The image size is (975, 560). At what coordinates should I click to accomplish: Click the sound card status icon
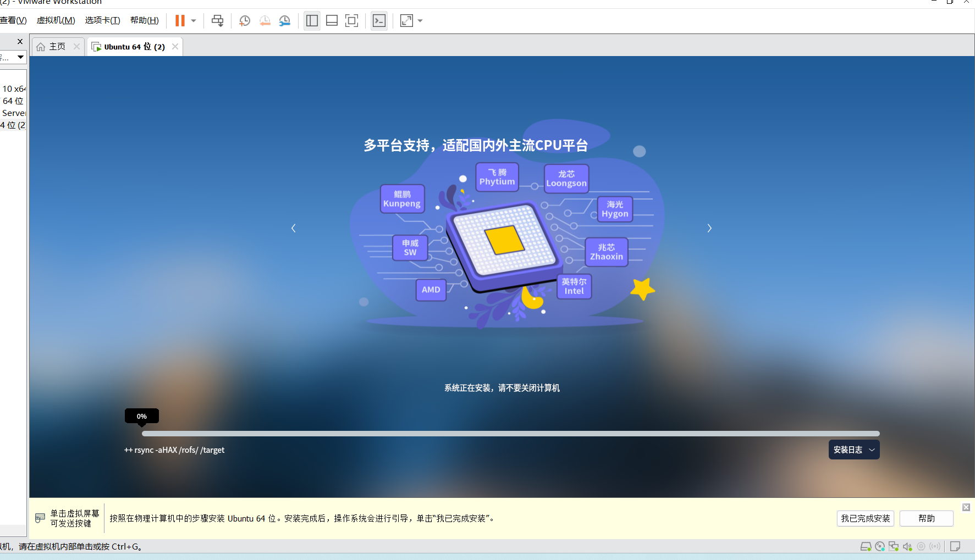[x=907, y=546]
